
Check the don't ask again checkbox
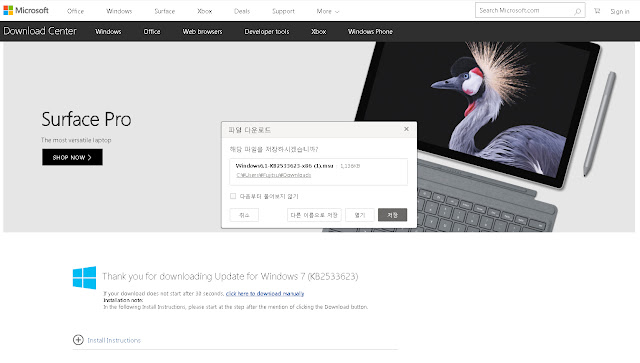pos(233,196)
